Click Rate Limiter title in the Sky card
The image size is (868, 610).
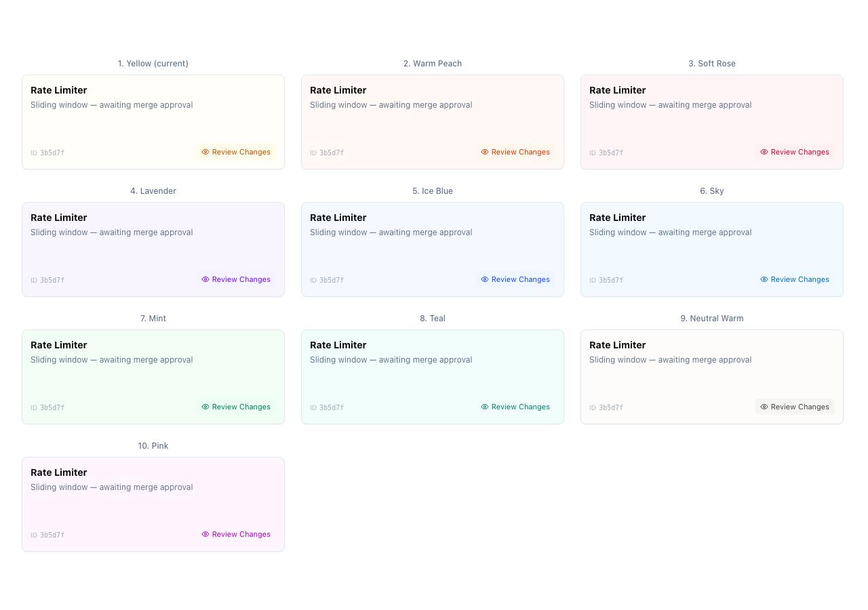coord(618,218)
